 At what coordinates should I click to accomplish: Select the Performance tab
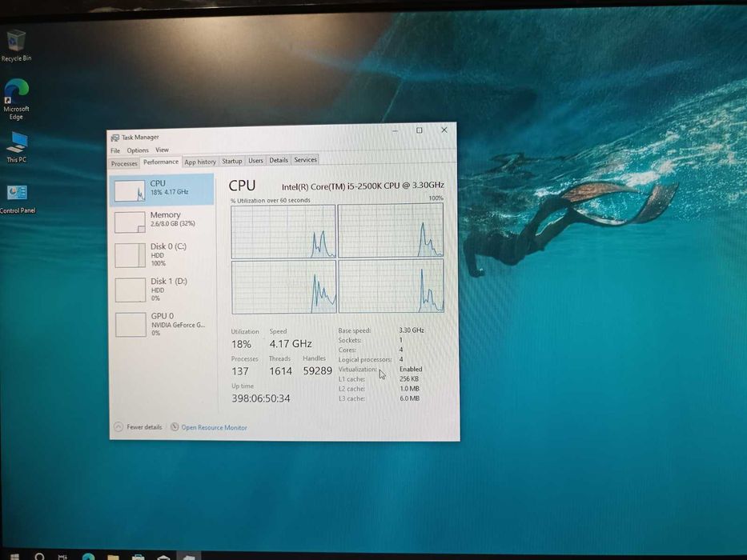click(161, 162)
